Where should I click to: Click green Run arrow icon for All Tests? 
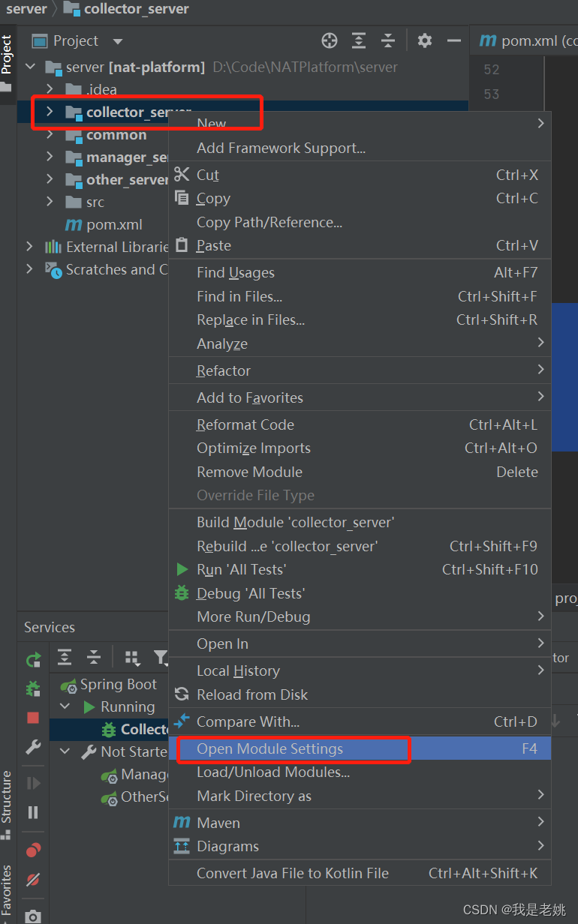[x=182, y=569]
